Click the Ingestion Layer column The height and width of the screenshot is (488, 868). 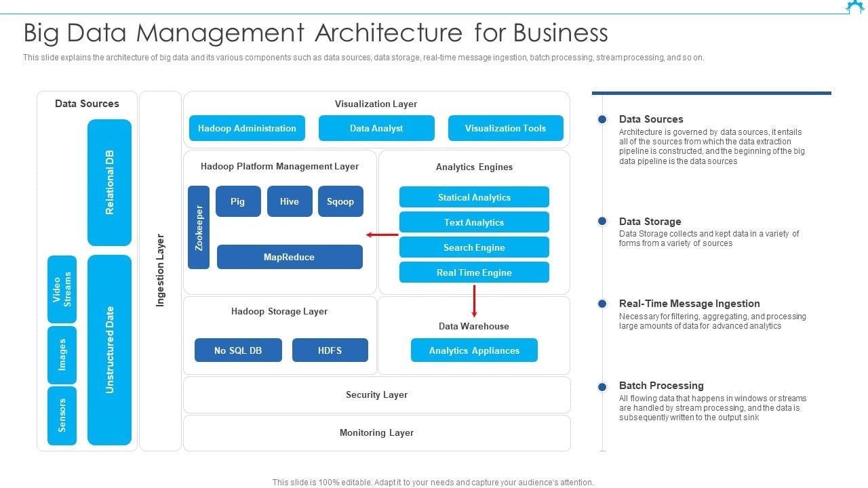160,271
